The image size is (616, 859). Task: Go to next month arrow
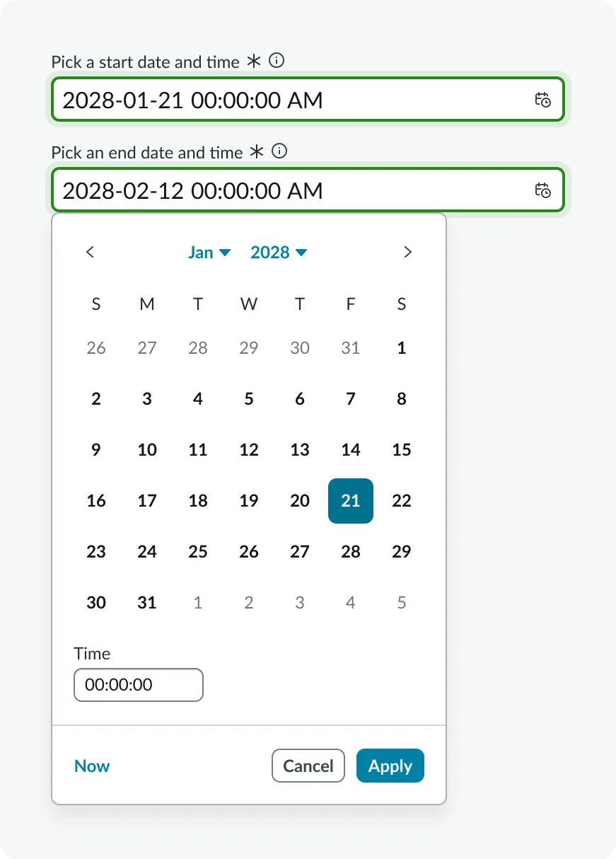[x=407, y=252]
